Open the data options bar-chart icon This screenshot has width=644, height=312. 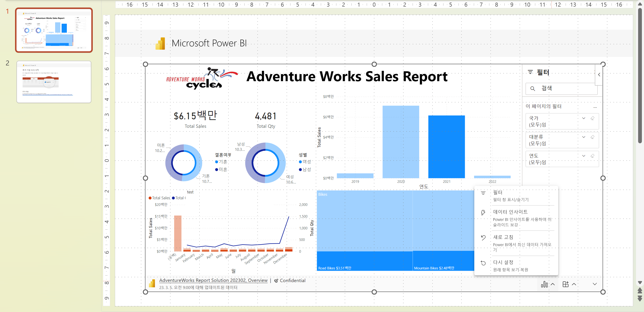coord(544,284)
